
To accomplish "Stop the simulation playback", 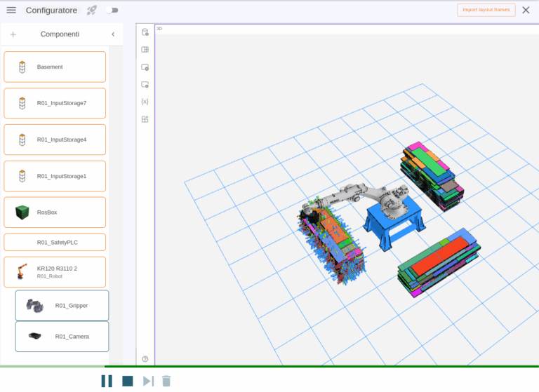I will [128, 381].
